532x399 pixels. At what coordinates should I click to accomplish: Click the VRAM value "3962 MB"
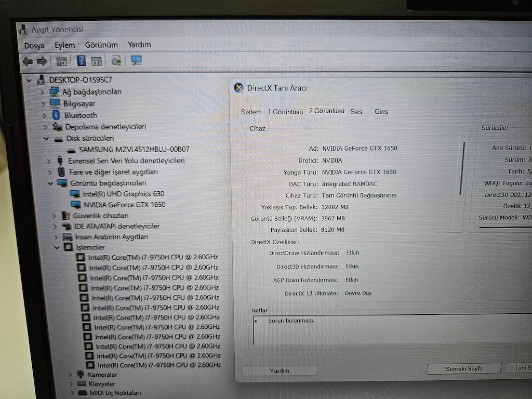pyautogui.click(x=333, y=218)
